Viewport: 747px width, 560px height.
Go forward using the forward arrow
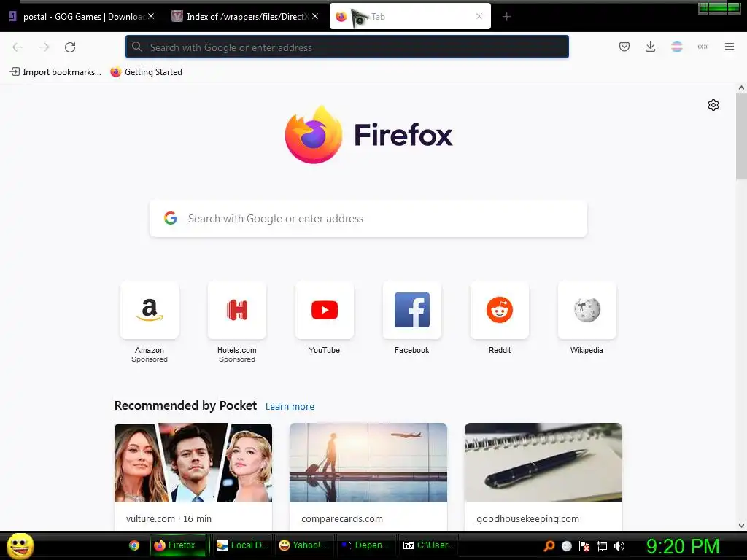pos(44,47)
